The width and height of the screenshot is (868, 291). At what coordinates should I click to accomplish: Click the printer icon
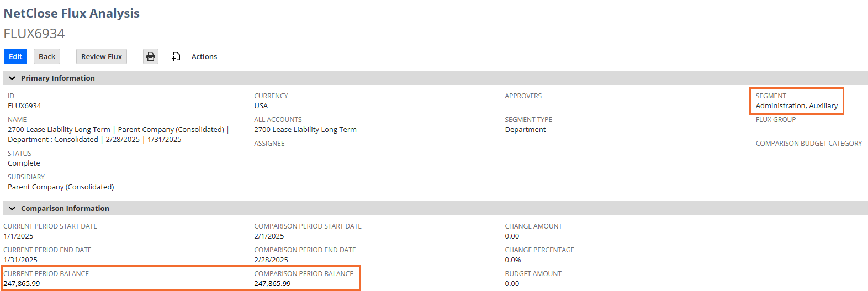(x=151, y=56)
